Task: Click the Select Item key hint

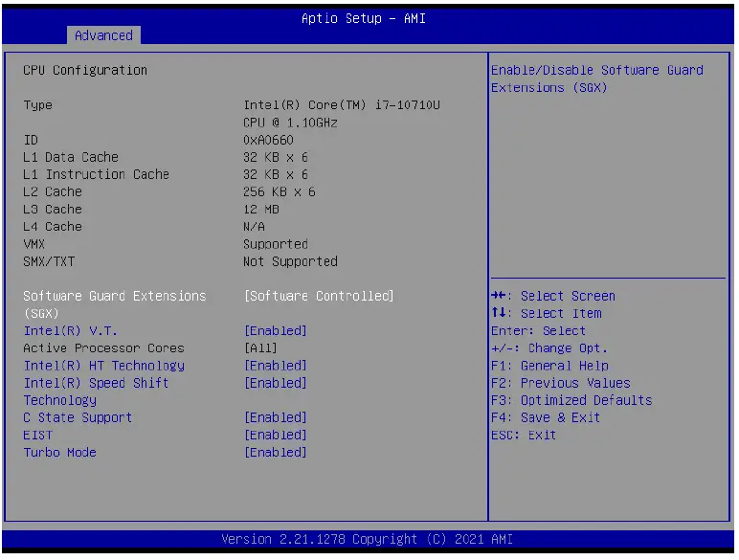Action: 547,313
